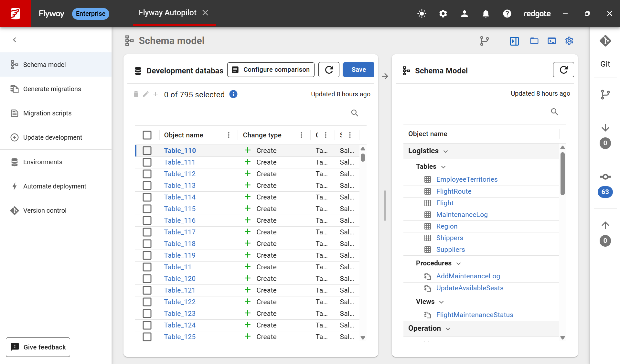The width and height of the screenshot is (620, 364).
Task: Open the Change type column options menu
Action: (301, 135)
